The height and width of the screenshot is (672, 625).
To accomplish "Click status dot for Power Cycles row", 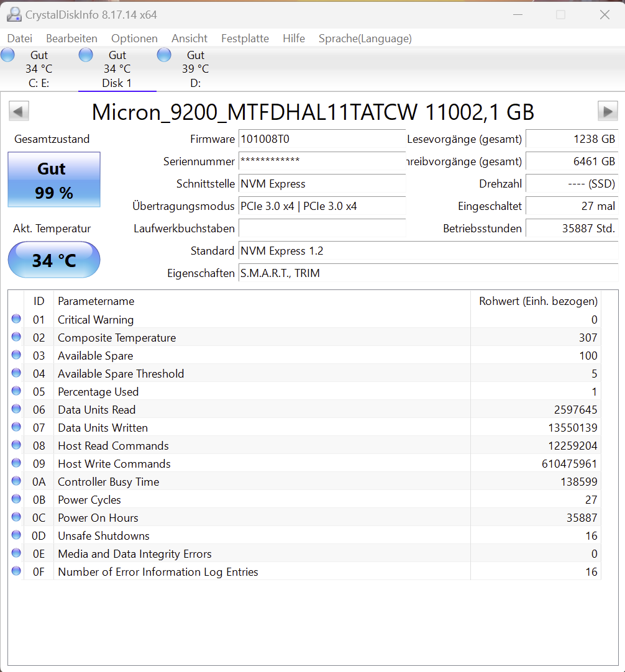I will (x=16, y=499).
